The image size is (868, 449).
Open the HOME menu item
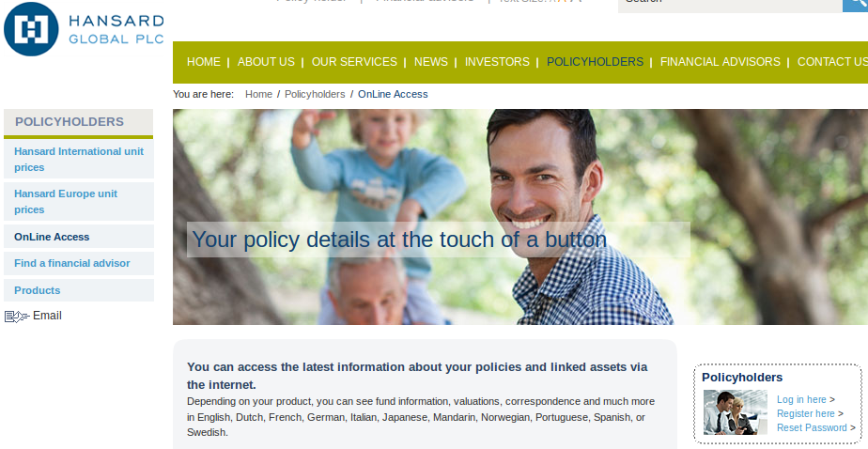pyautogui.click(x=204, y=62)
